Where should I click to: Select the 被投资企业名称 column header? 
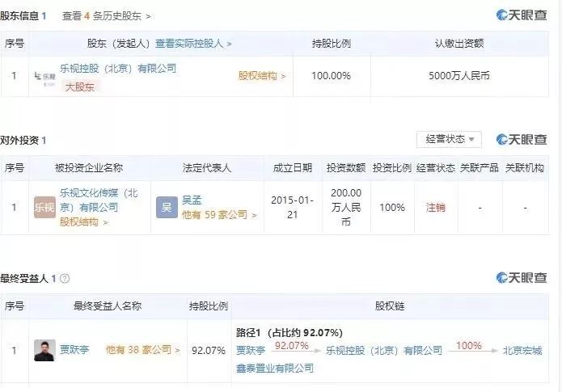pyautogui.click(x=89, y=167)
